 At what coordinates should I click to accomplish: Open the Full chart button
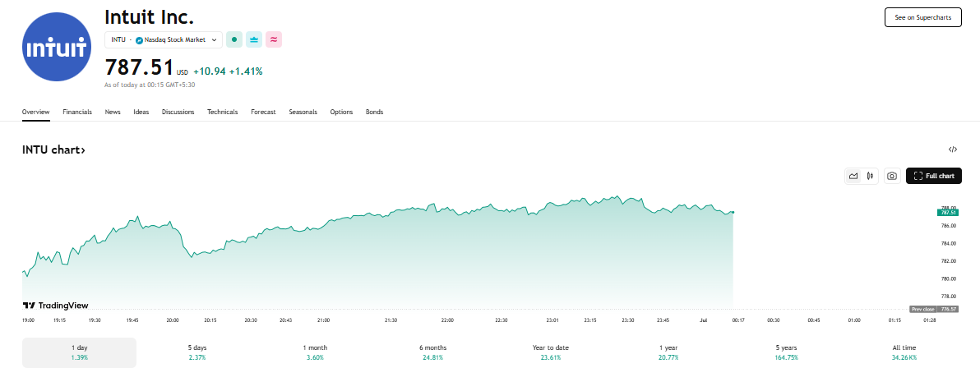[x=933, y=176]
